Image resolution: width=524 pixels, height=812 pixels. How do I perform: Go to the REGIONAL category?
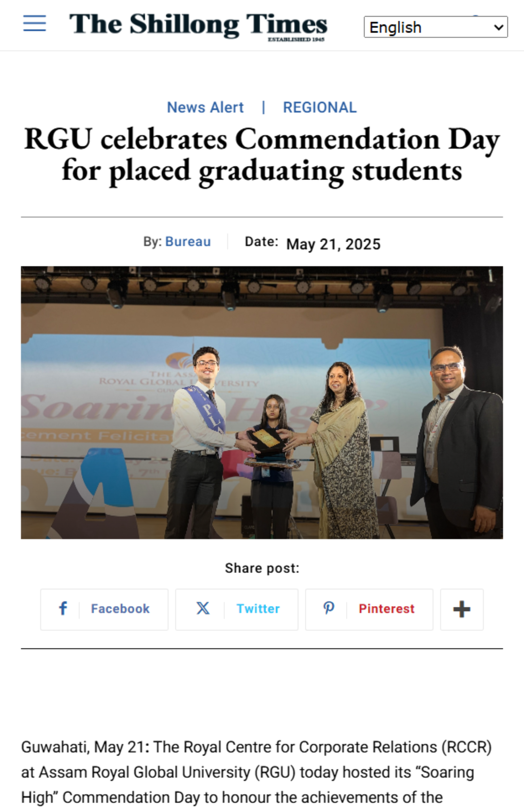tap(320, 108)
